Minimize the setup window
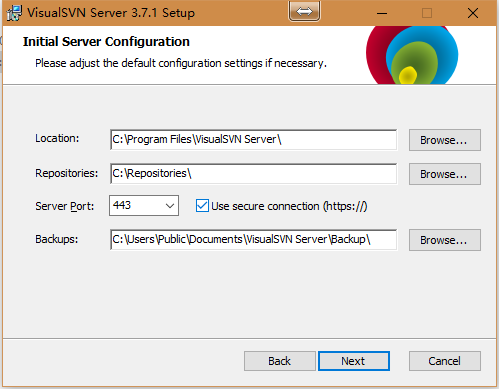 pyautogui.click(x=382, y=13)
